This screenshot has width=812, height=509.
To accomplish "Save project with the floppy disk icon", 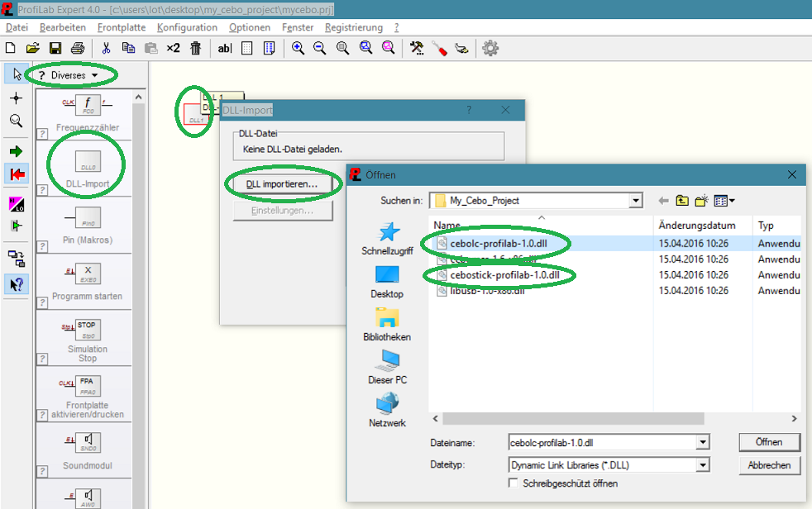I will [55, 48].
